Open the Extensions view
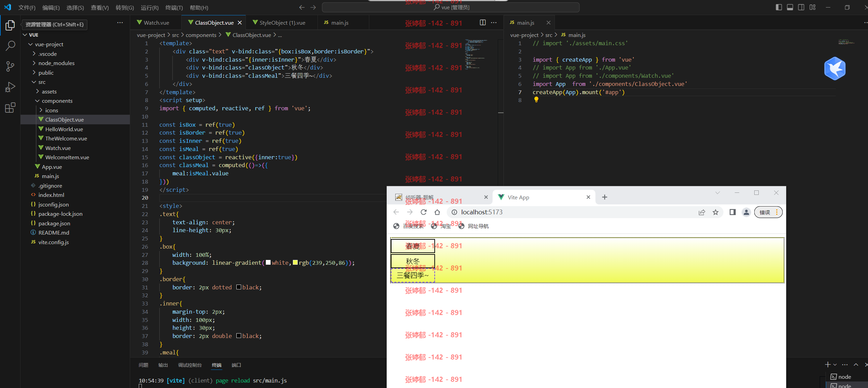868x388 pixels. click(10, 108)
